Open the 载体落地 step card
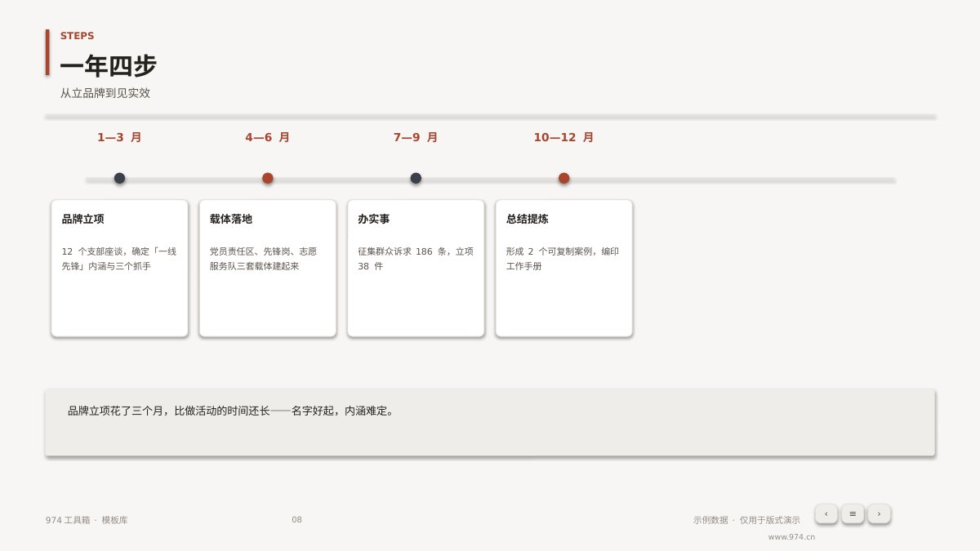 [x=268, y=268]
